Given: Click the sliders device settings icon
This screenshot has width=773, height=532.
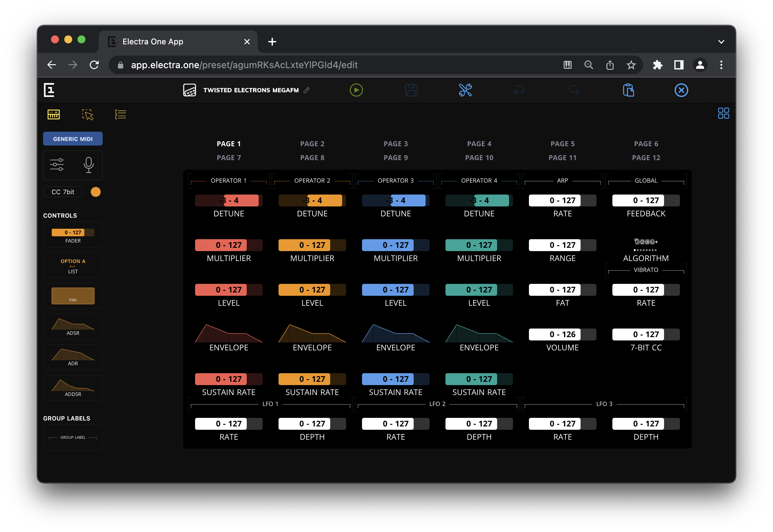Looking at the screenshot, I should click(x=57, y=165).
